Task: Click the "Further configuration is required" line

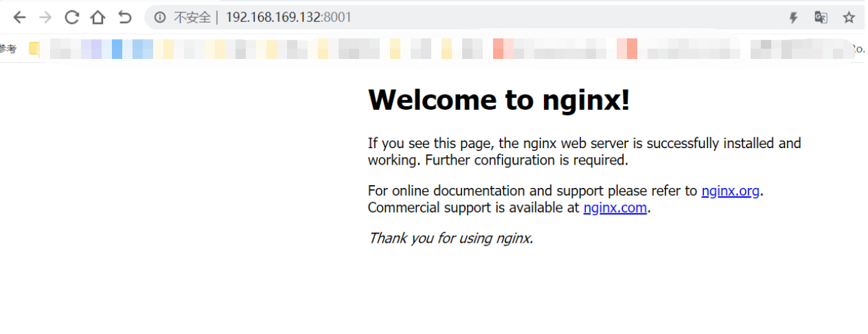Action: [x=527, y=160]
